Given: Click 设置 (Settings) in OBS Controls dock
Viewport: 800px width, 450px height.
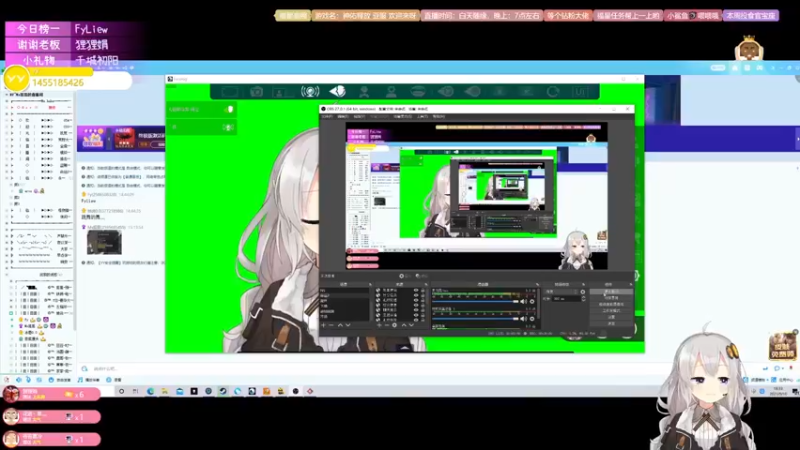Looking at the screenshot, I should pyautogui.click(x=611, y=317).
